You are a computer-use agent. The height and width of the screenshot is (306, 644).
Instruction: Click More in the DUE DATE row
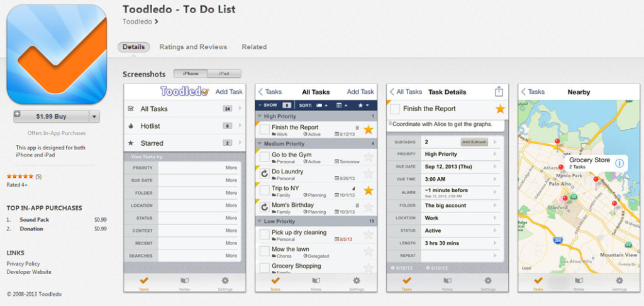(x=231, y=180)
